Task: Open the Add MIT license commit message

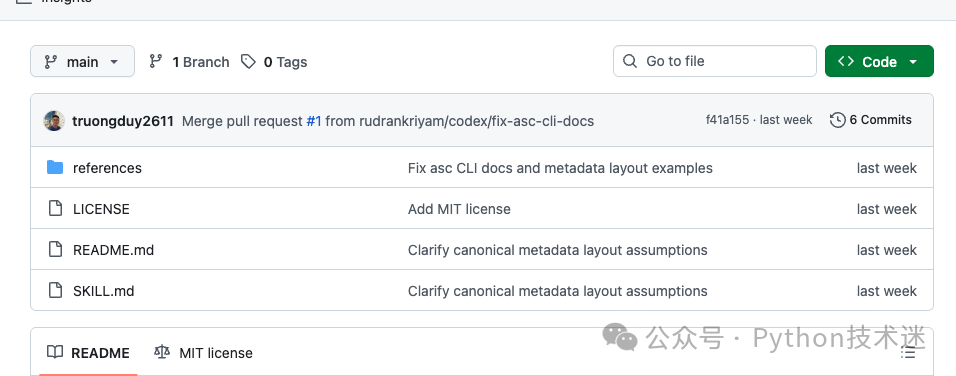Action: click(x=459, y=209)
